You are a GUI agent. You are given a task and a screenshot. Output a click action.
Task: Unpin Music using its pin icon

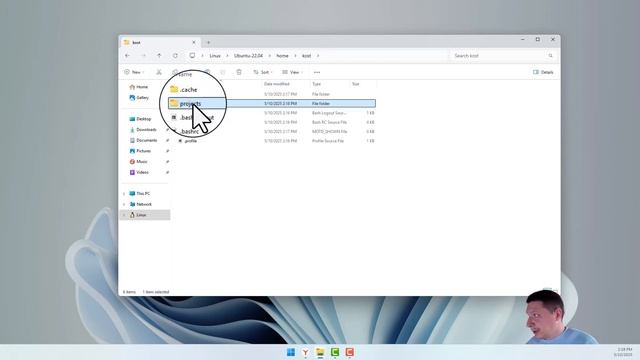tap(167, 162)
